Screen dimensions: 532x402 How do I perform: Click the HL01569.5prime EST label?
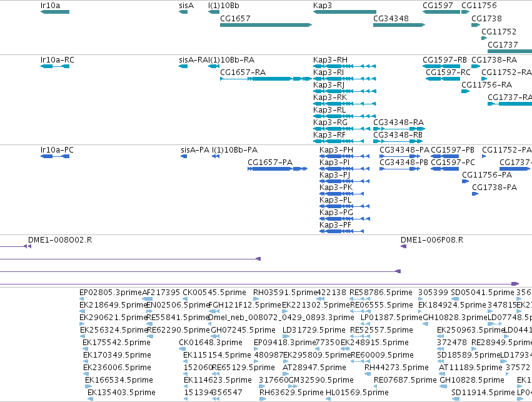357,393
